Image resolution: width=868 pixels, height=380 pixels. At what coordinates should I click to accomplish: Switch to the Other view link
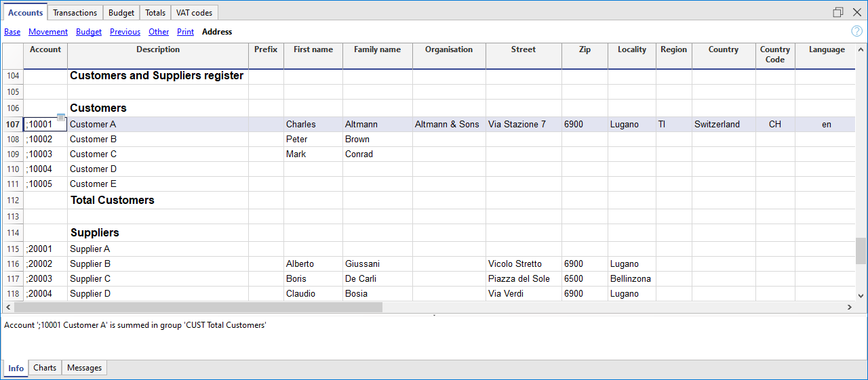tap(159, 32)
